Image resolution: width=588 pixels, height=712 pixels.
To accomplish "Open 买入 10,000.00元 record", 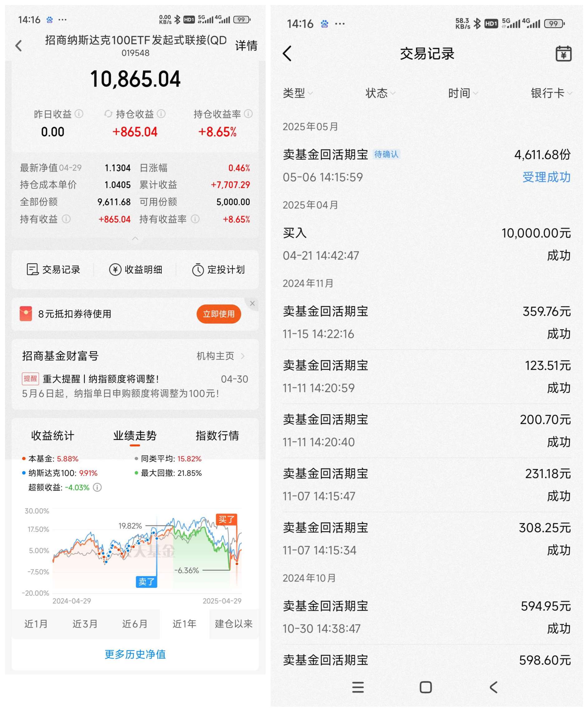I will pos(427,244).
